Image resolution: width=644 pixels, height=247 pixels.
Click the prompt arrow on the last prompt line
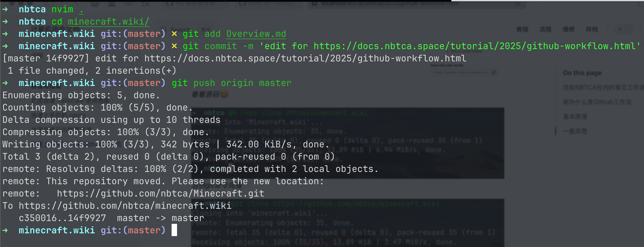(x=5, y=230)
